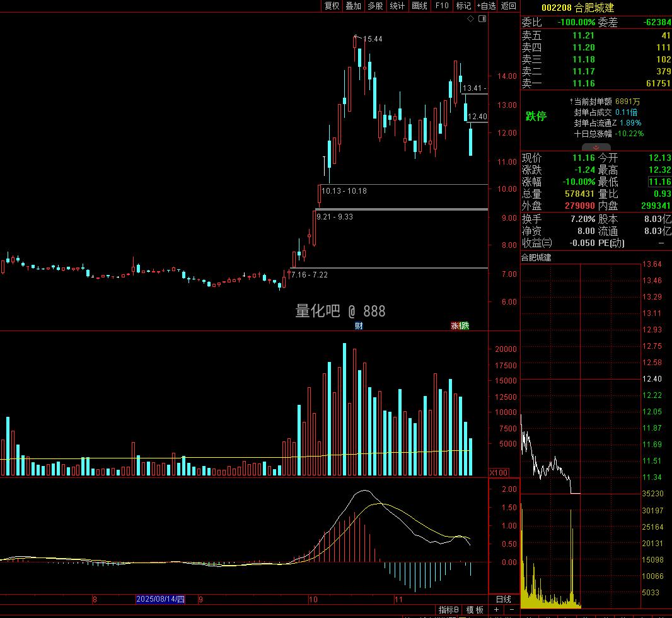
Task: Toggle 叠加 overlay mode
Action: pyautogui.click(x=353, y=6)
